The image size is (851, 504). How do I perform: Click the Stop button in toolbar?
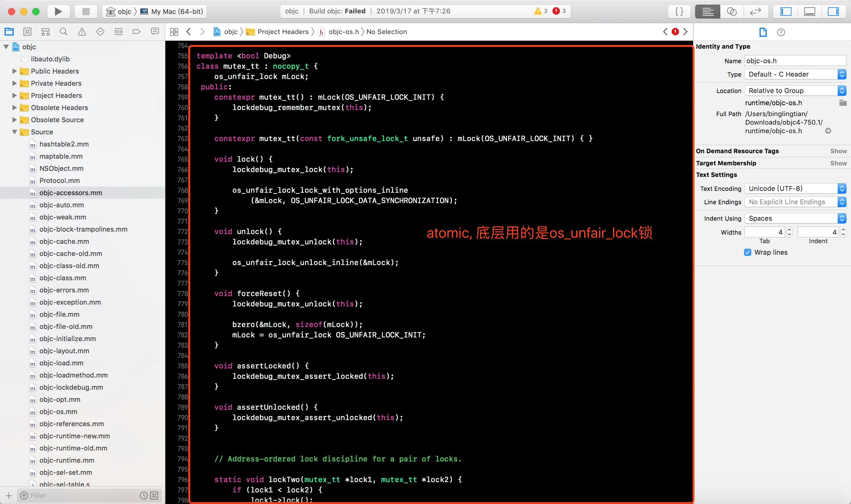click(x=86, y=12)
